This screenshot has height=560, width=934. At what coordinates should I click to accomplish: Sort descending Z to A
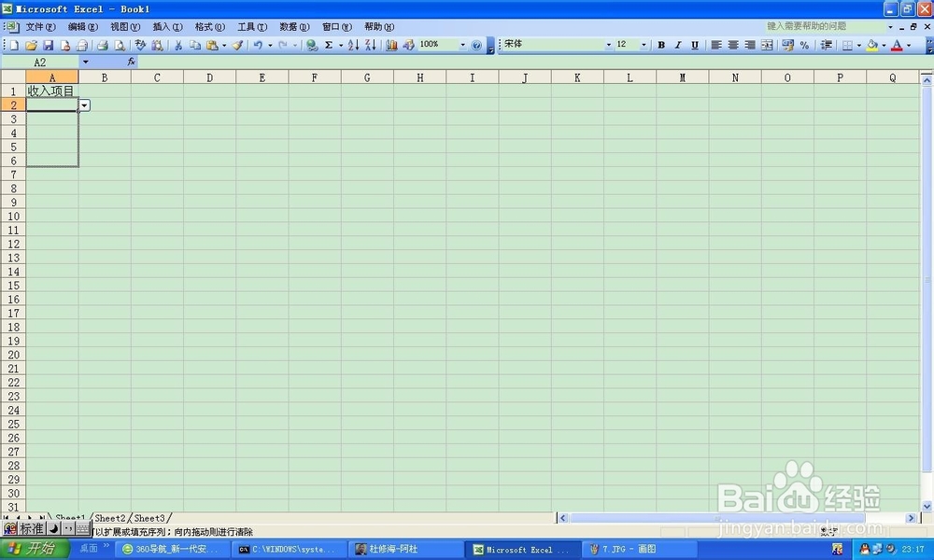tap(371, 45)
